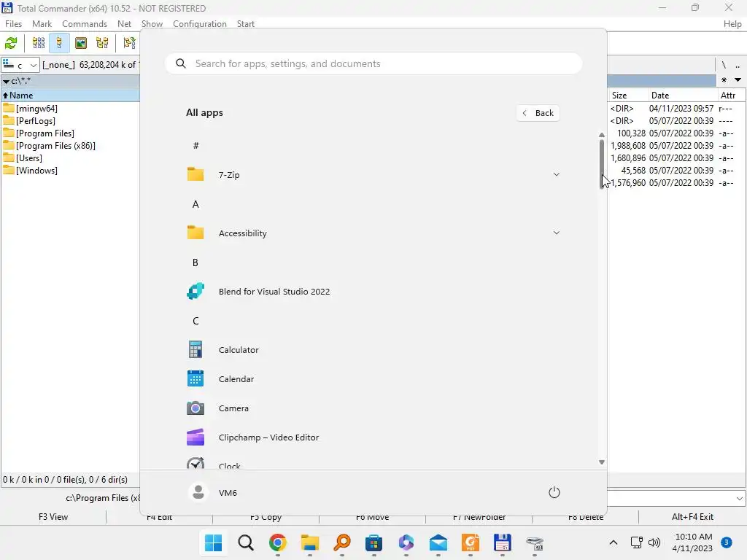The width and height of the screenshot is (747, 560).
Task: Click the F3 View button
Action: click(x=53, y=517)
